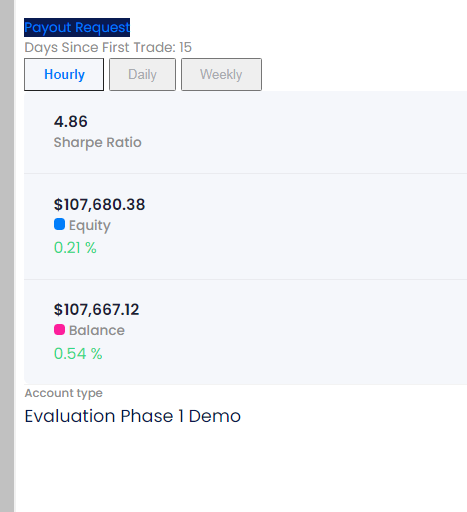This screenshot has width=467, height=512.
Task: Select the Sharpe Ratio label
Action: (98, 143)
